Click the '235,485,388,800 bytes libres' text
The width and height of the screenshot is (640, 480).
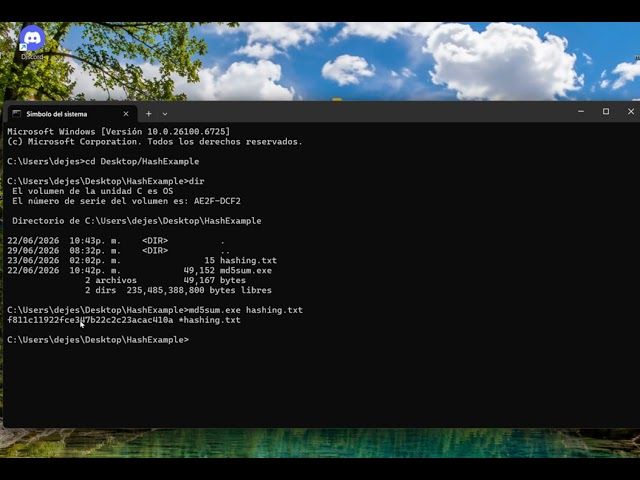tap(199, 290)
